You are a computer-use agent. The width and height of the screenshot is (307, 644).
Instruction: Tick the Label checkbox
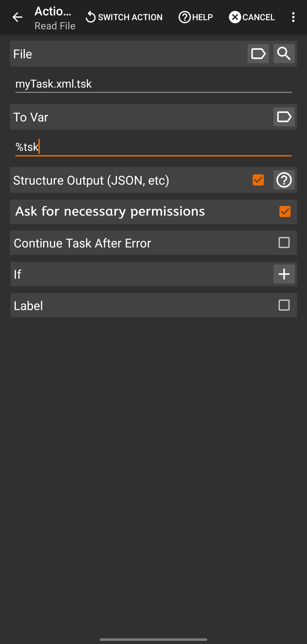(284, 306)
